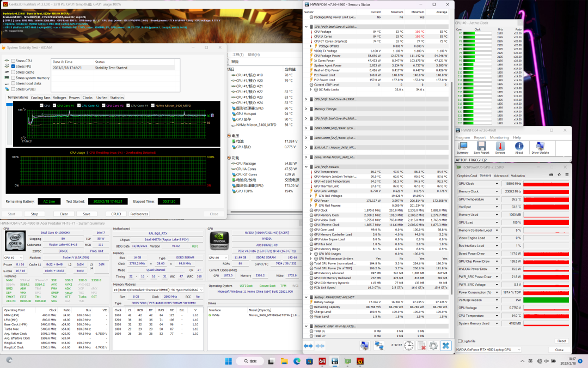The image size is (588, 368).
Task: Switch to the Cooling Fans tab
Action: click(40, 98)
